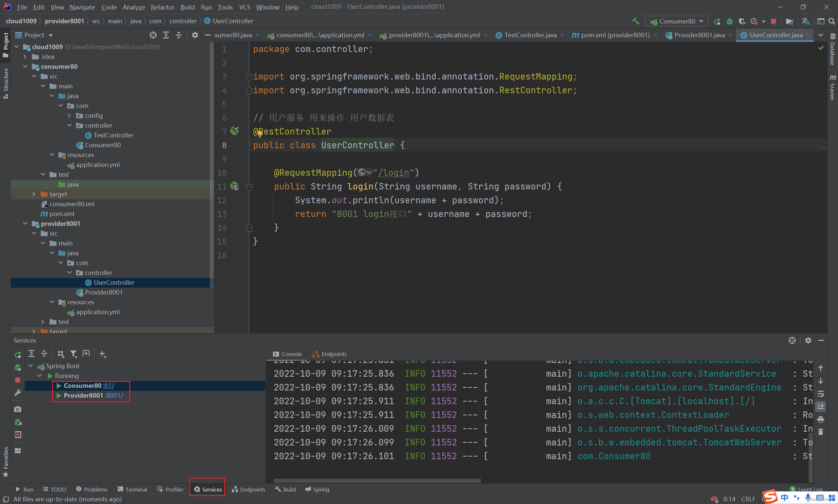Click the Translate icon in toolbar
838x504 pixels.
805,21
